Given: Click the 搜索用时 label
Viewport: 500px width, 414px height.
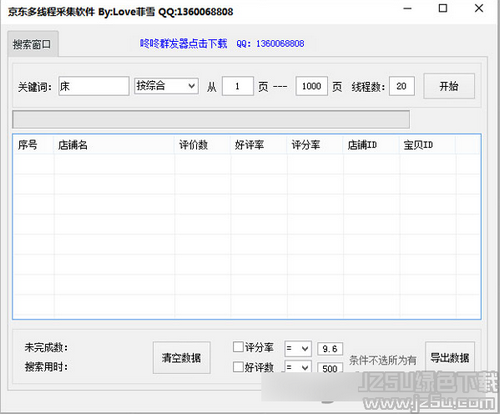Looking at the screenshot, I should (46, 367).
